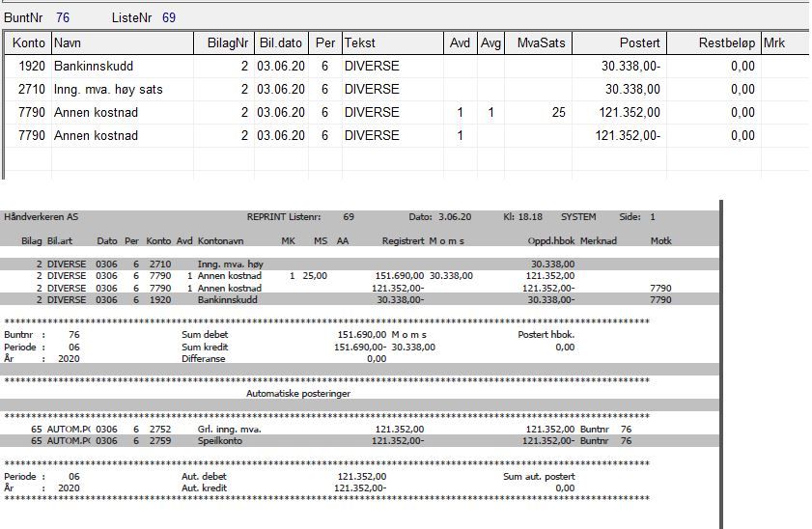The width and height of the screenshot is (812, 529).
Task: Click the Navn column header
Action: tap(123, 43)
